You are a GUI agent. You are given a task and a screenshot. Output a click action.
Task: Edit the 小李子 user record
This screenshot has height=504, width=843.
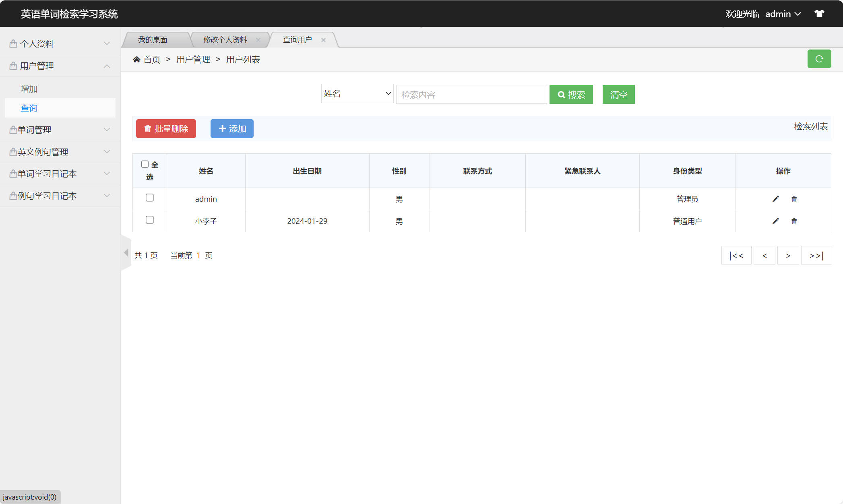tap(775, 221)
